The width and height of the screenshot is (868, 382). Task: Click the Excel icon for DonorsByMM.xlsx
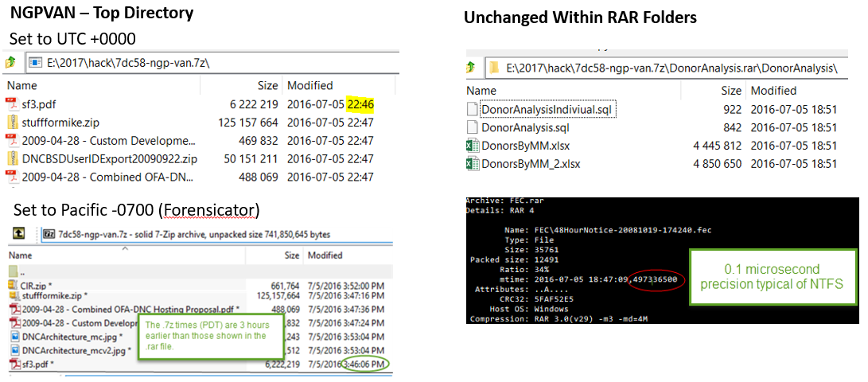472,146
